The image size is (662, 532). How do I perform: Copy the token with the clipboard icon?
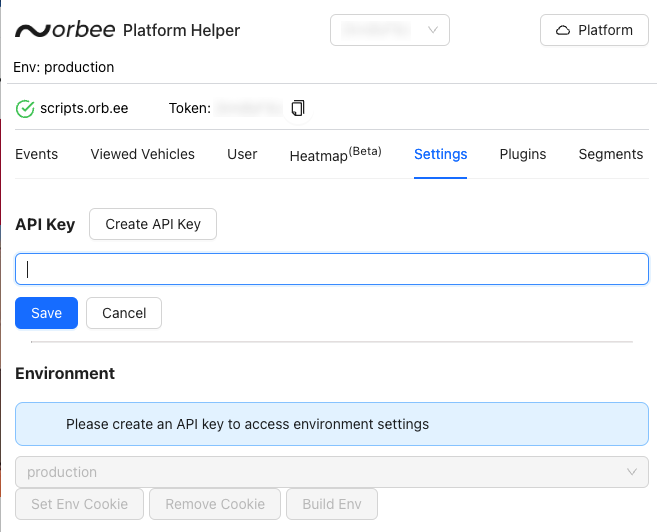[x=297, y=108]
